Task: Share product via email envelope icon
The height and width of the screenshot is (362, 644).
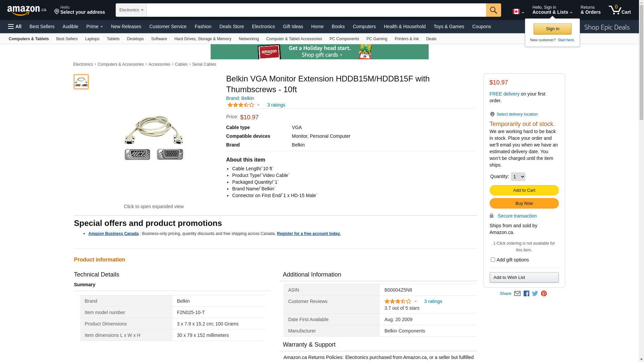Action: point(517,294)
